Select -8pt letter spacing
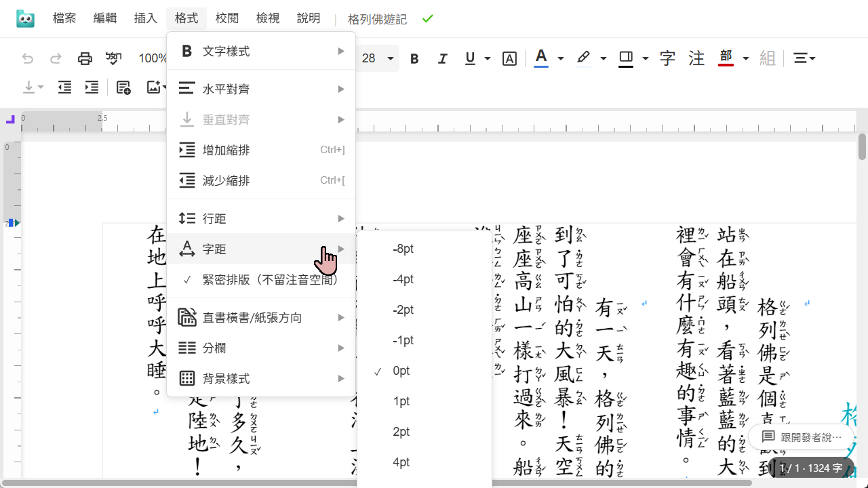This screenshot has width=868, height=488. 425,249
